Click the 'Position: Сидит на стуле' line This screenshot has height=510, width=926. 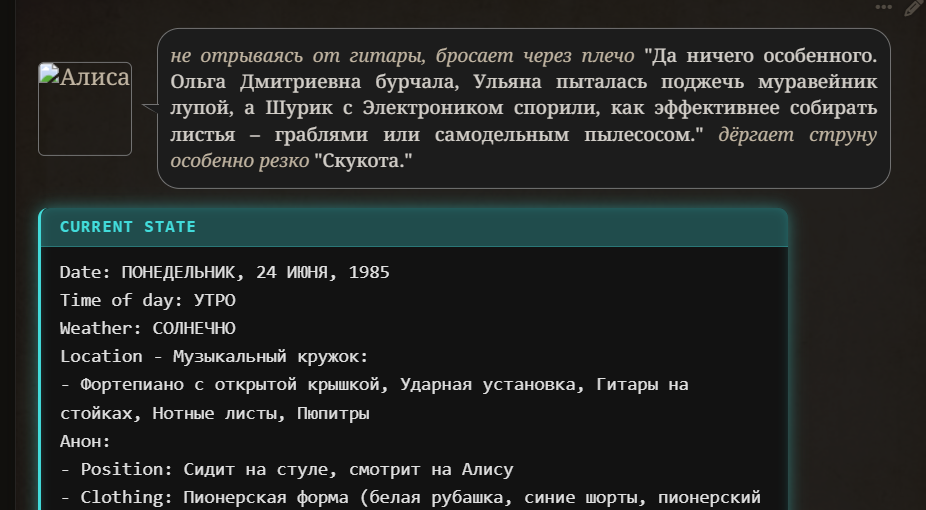pos(286,469)
